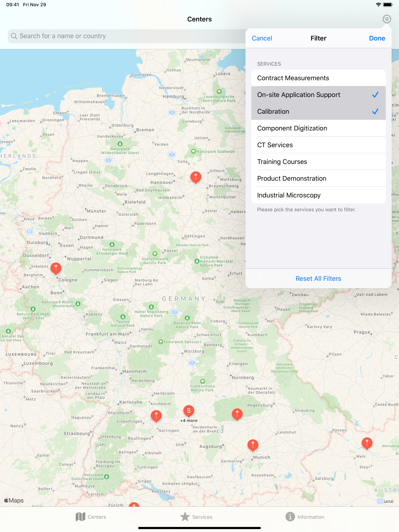
Task: Toggle Contract Measurements filter
Action: click(x=318, y=78)
